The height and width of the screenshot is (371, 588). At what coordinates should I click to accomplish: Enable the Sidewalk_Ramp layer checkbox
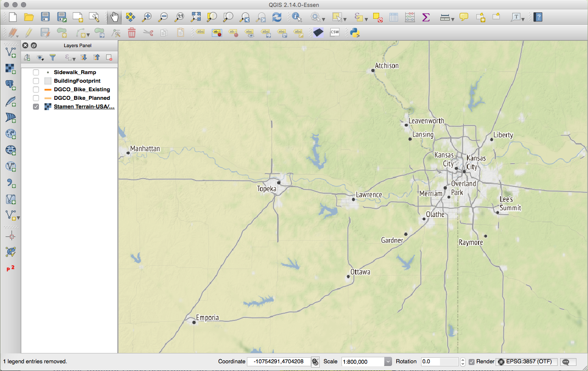pyautogui.click(x=36, y=72)
